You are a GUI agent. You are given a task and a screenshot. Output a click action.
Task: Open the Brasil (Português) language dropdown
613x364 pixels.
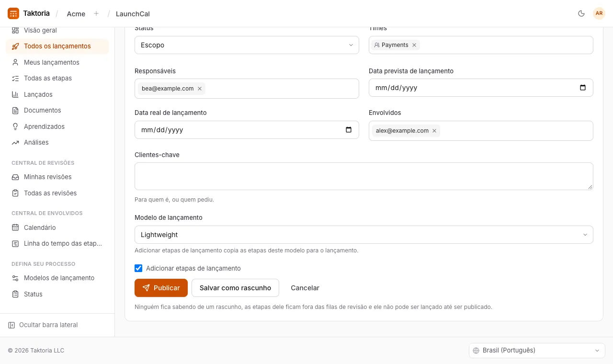point(537,351)
